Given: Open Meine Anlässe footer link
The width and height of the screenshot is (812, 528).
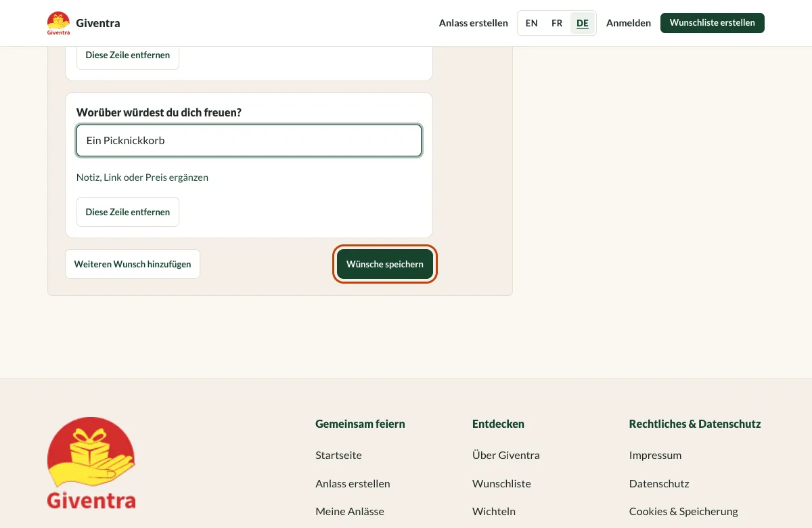Looking at the screenshot, I should pos(350,511).
